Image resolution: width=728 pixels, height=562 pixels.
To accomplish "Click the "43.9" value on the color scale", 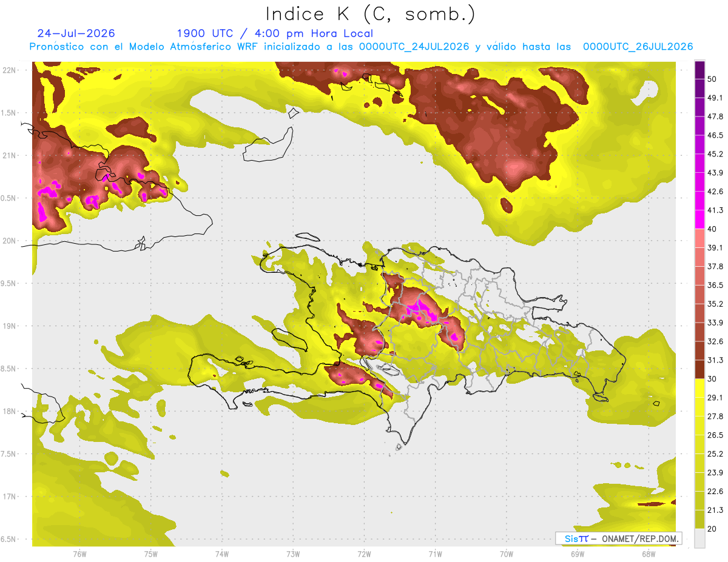I will 715,173.
